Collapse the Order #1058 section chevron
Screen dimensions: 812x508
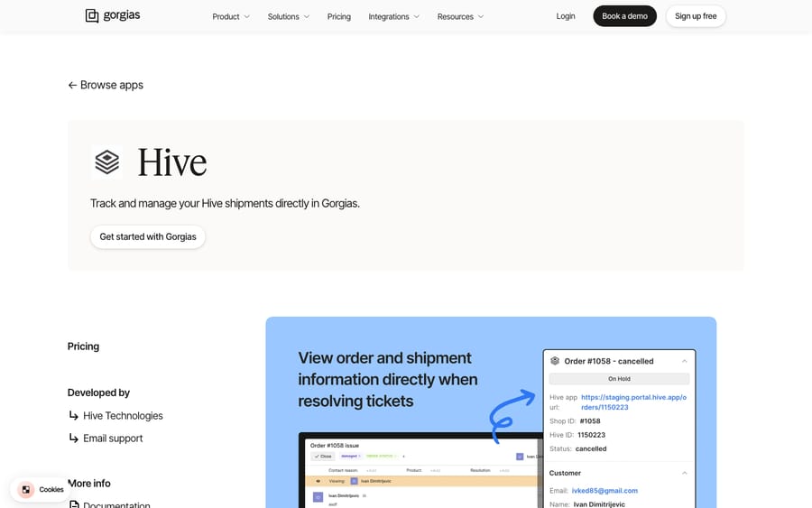click(x=684, y=361)
